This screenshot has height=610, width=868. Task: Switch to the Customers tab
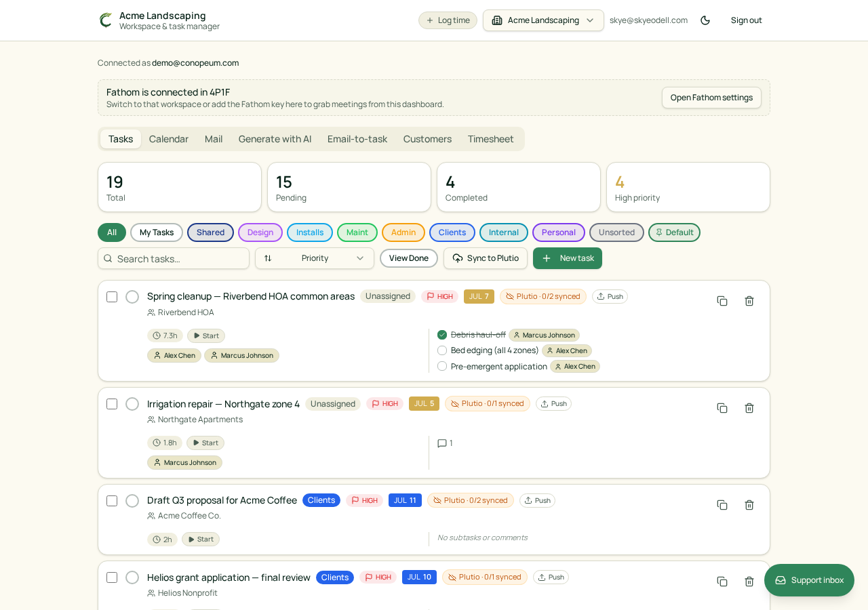point(427,139)
